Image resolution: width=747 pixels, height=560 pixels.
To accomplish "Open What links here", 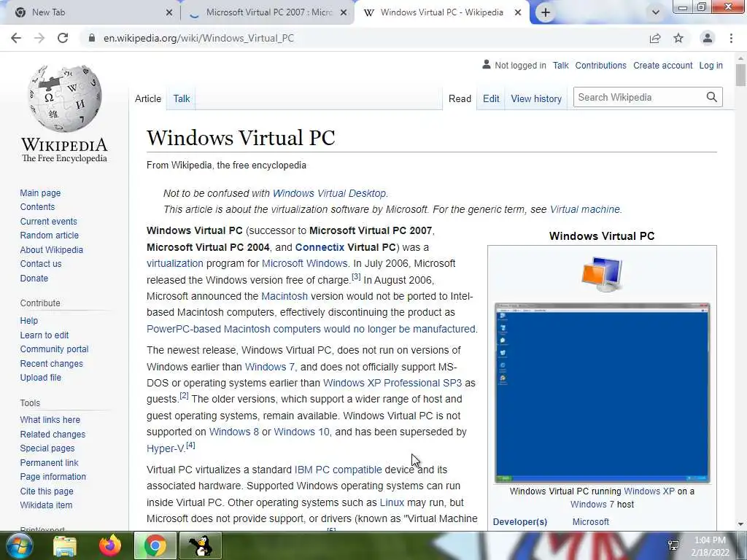I will pos(50,419).
